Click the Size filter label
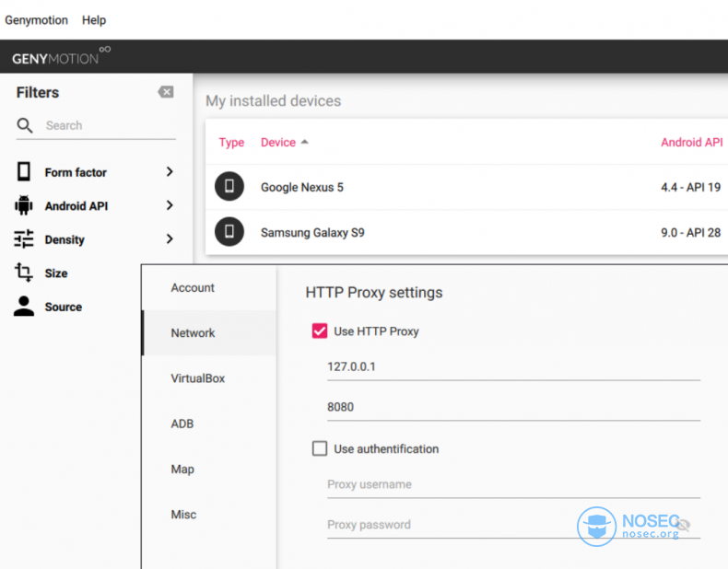The image size is (728, 569). tap(56, 273)
